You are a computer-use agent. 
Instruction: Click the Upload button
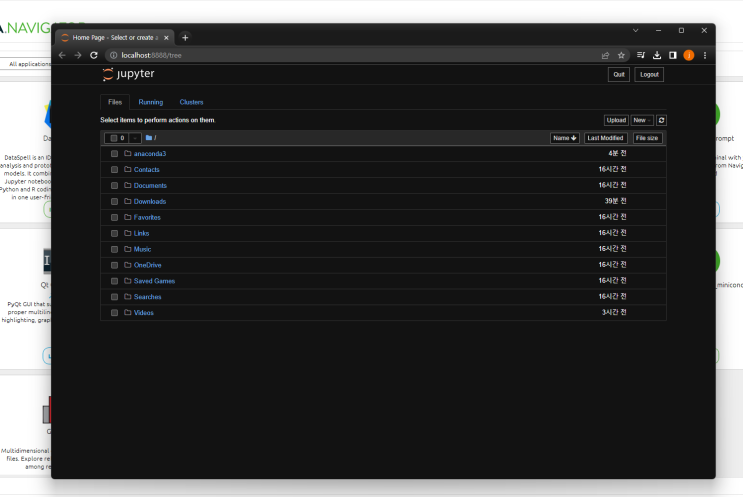[616, 120]
